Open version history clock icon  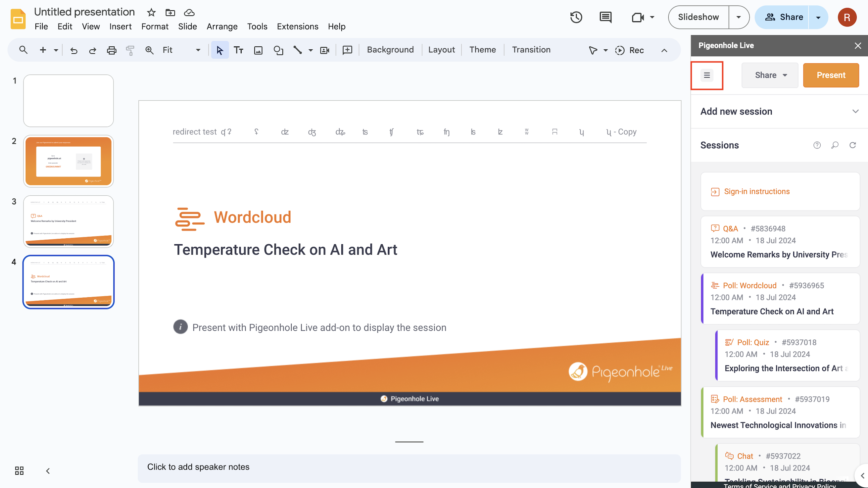[x=576, y=17]
